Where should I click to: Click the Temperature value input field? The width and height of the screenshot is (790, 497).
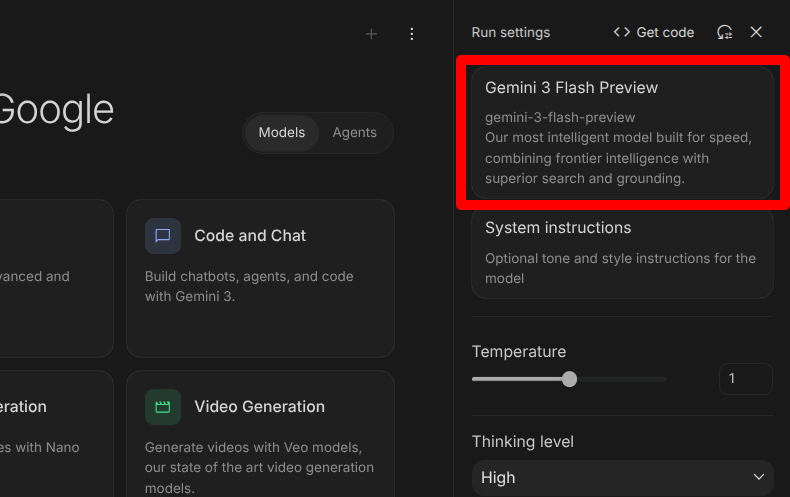coord(746,379)
